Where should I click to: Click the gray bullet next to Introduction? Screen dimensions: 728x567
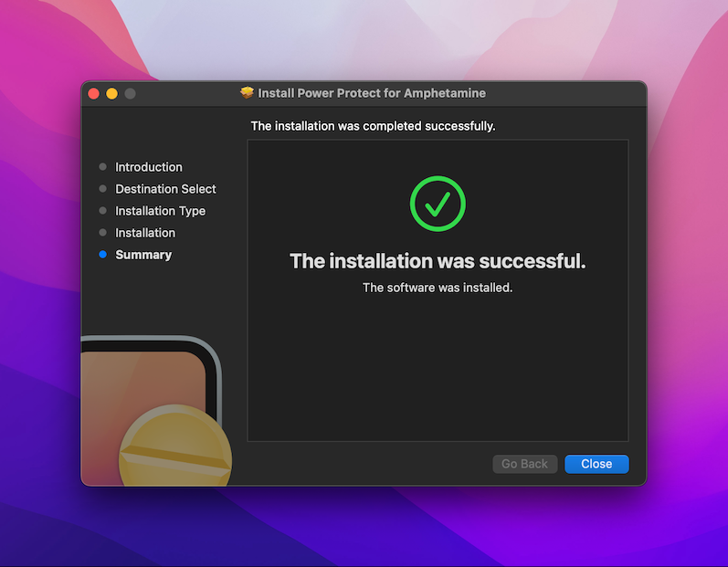point(103,166)
